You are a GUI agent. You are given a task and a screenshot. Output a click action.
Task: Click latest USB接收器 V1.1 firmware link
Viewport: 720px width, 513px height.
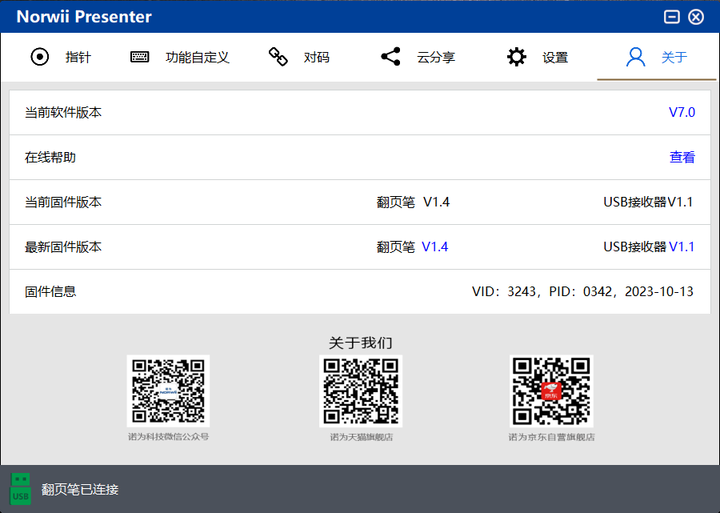click(x=681, y=247)
